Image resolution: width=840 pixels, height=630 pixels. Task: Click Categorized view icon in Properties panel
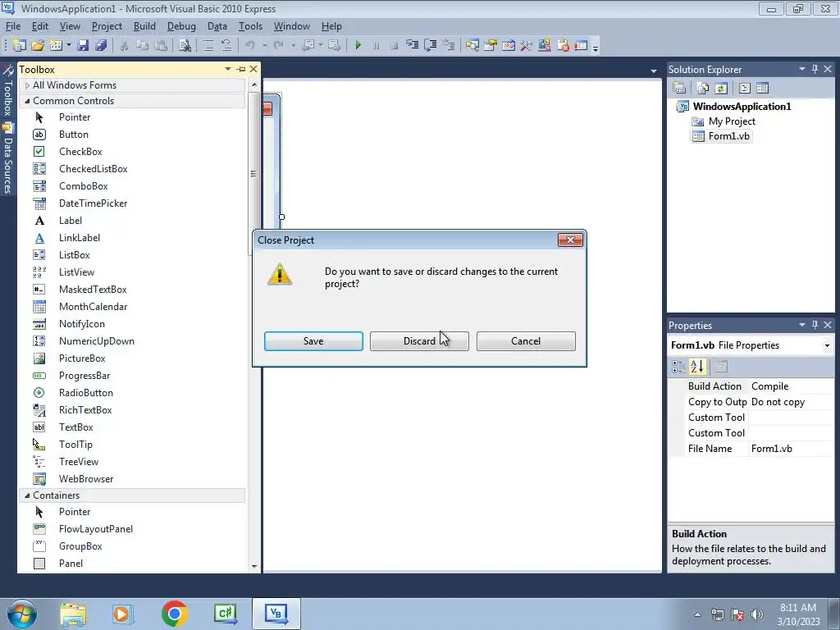pyautogui.click(x=678, y=367)
